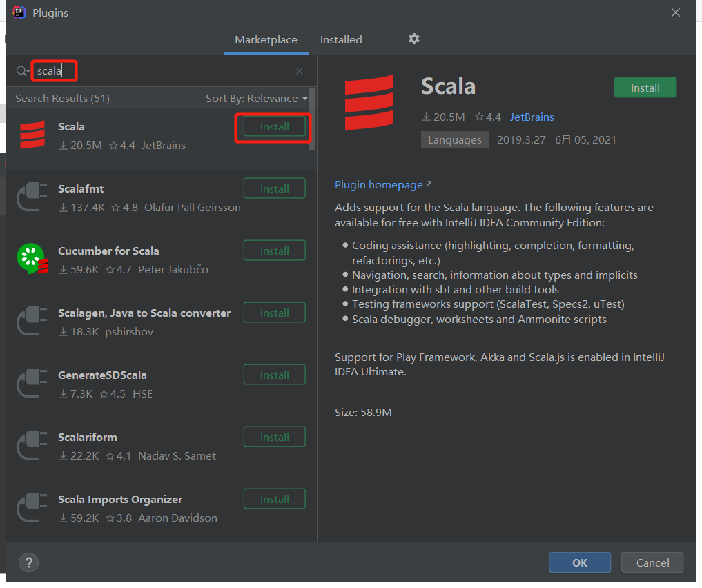This screenshot has width=702, height=588.
Task: Select the Scala Imports Organizer title
Action: pyautogui.click(x=120, y=500)
